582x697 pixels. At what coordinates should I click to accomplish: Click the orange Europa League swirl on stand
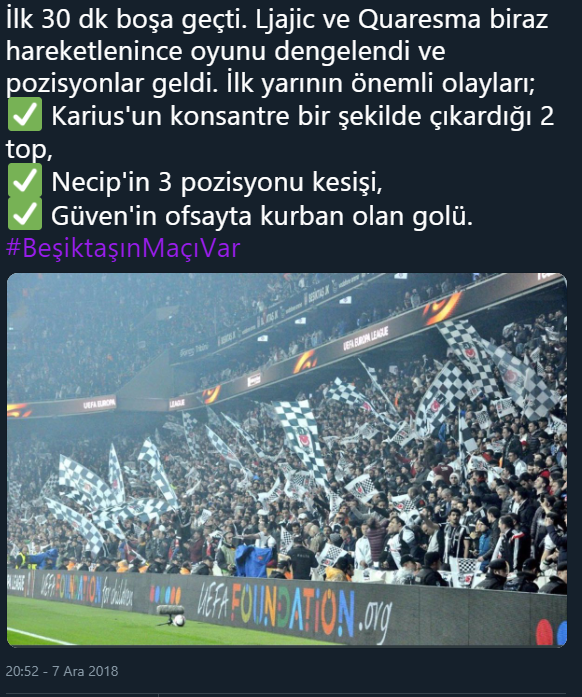point(442,308)
